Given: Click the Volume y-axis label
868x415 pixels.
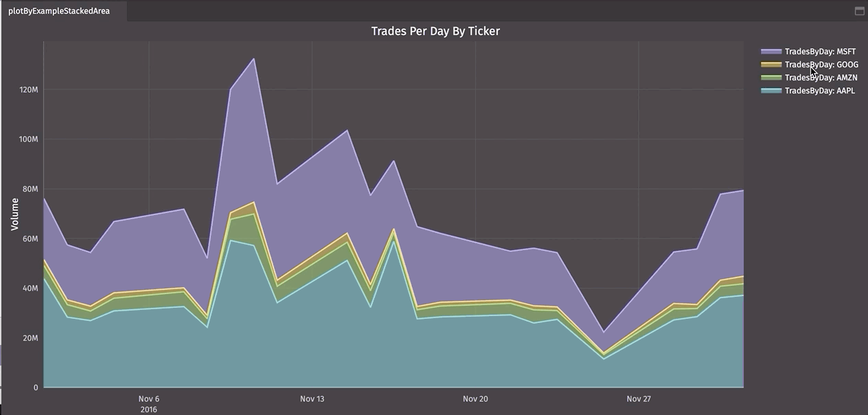Looking at the screenshot, I should tap(14, 214).
